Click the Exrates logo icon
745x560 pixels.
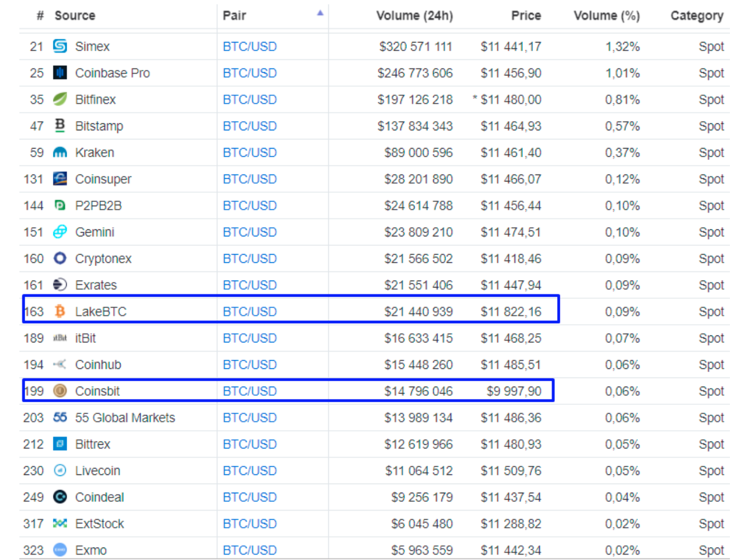(60, 285)
